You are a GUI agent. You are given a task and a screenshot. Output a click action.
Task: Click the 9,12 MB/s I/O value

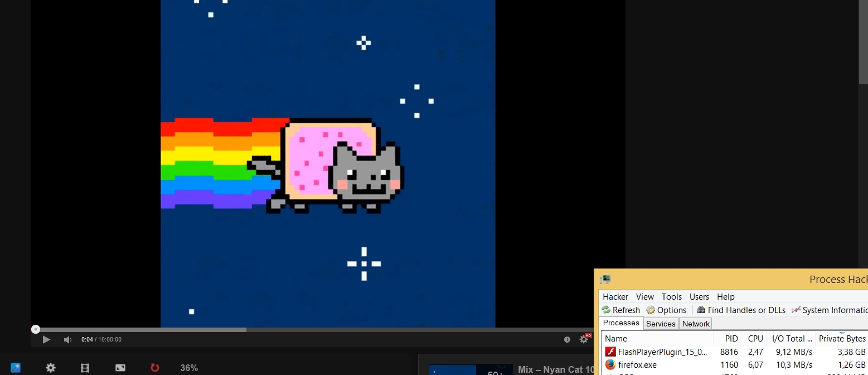[794, 352]
